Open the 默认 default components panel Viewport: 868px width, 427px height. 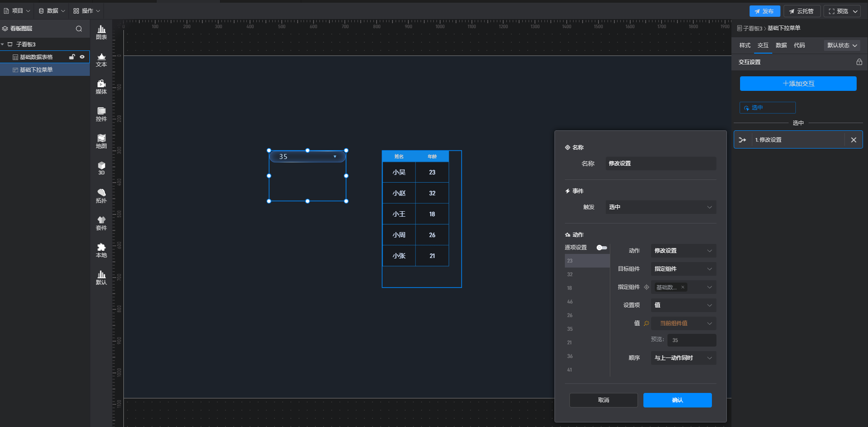[x=101, y=278]
